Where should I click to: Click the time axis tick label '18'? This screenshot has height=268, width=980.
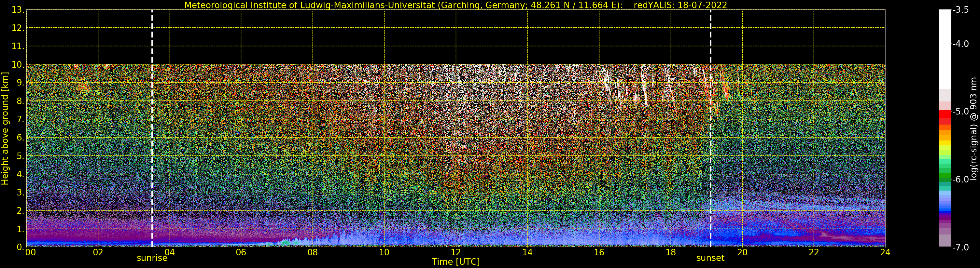point(671,252)
